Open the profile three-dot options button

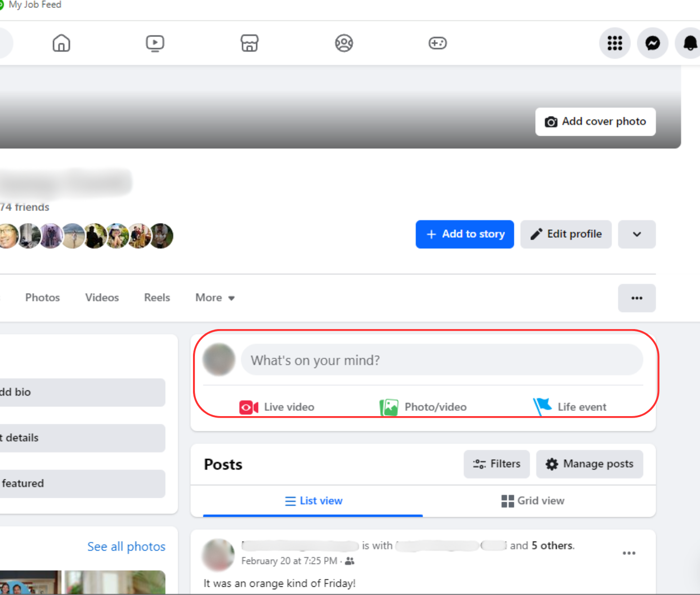point(637,298)
